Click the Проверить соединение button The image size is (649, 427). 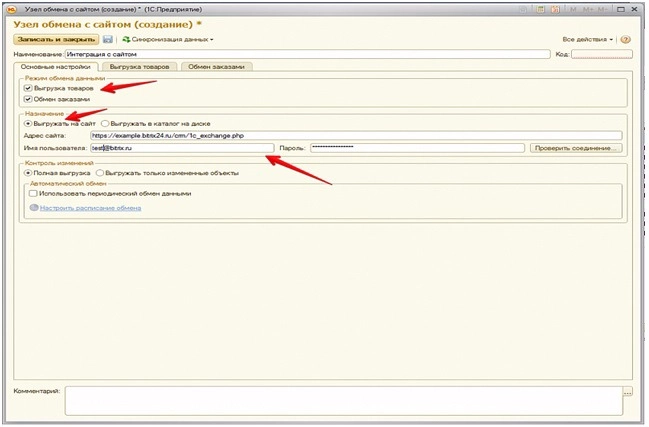point(577,148)
